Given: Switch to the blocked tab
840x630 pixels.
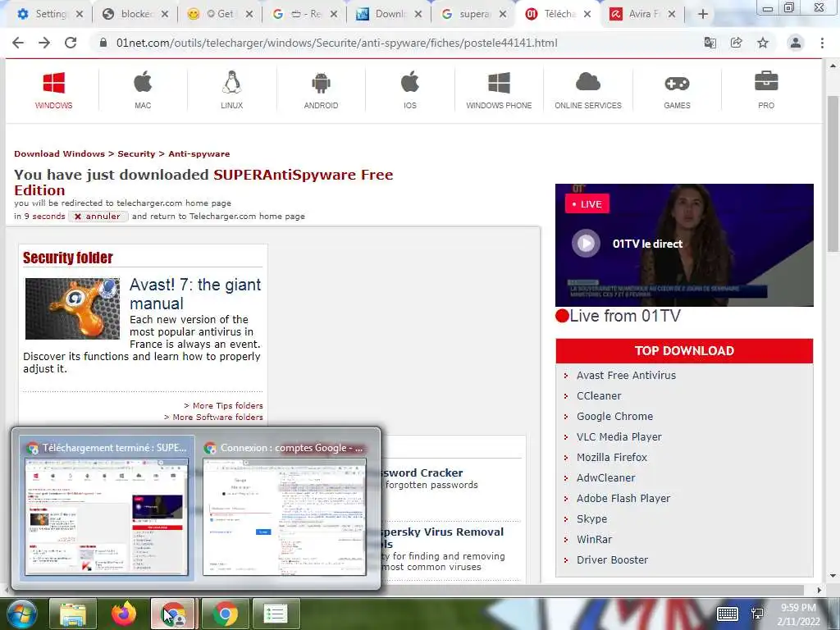Looking at the screenshot, I should click(135, 14).
